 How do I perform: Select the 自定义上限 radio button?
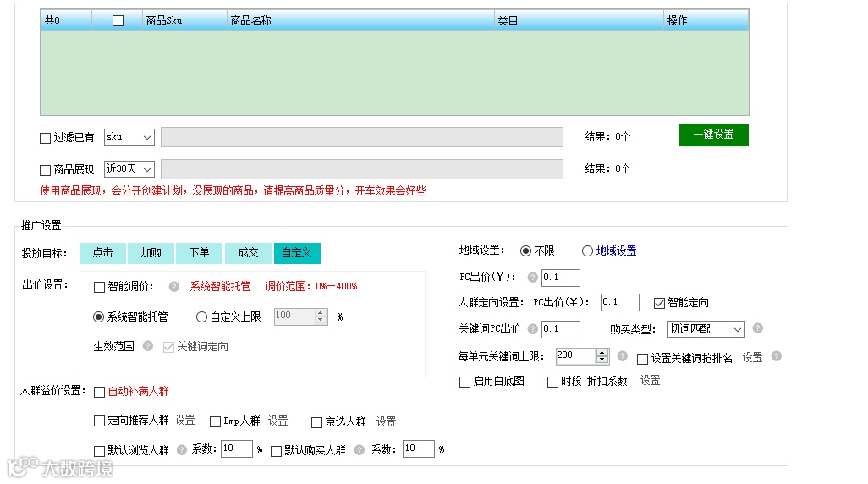[x=201, y=316]
